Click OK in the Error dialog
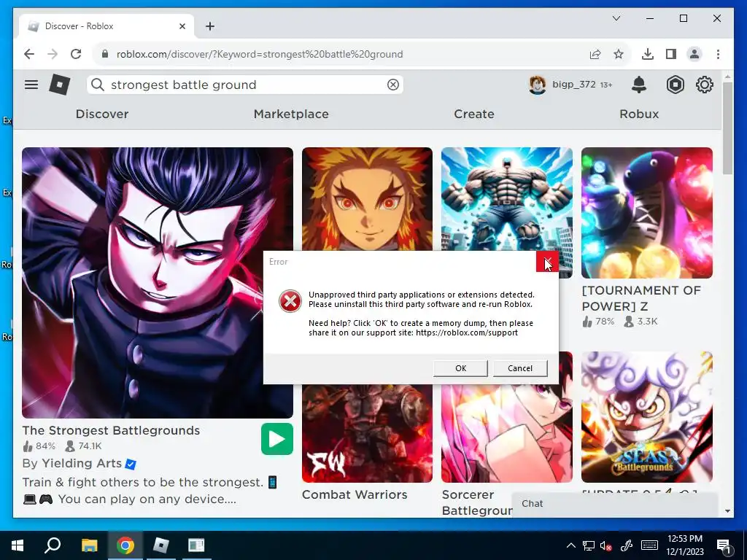 click(461, 368)
